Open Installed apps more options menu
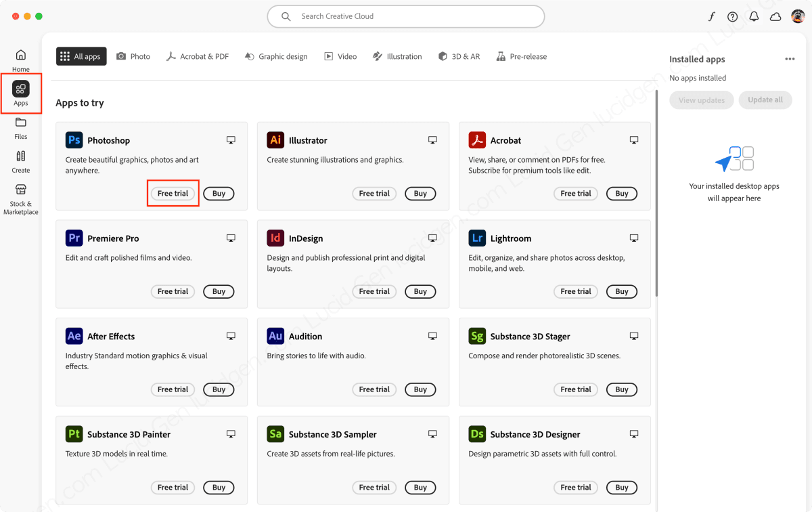This screenshot has width=812, height=512. point(790,60)
